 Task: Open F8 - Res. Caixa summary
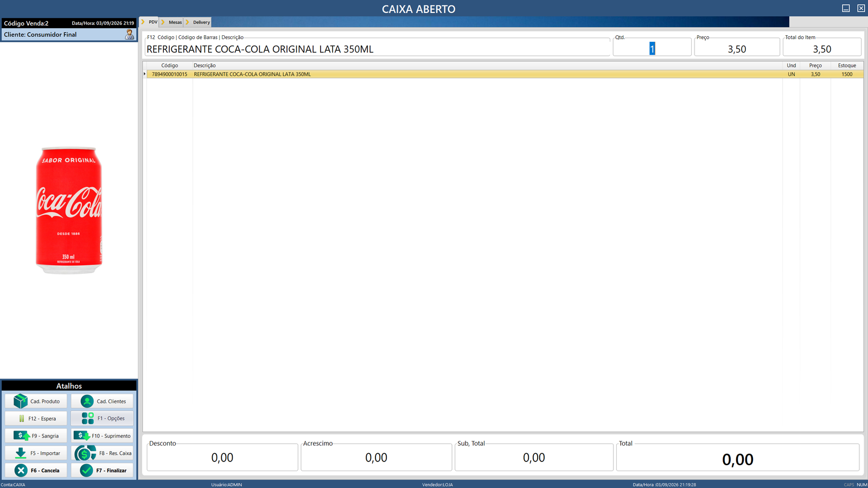[103, 453]
